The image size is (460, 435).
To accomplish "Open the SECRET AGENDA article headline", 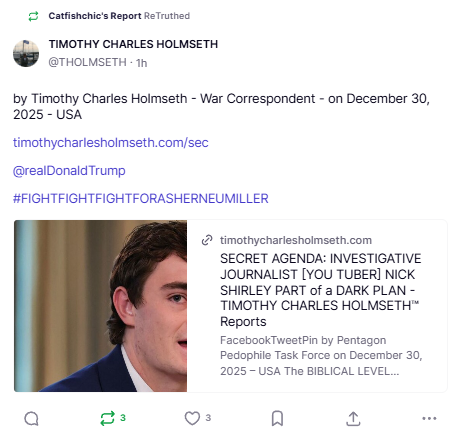I will [320, 290].
